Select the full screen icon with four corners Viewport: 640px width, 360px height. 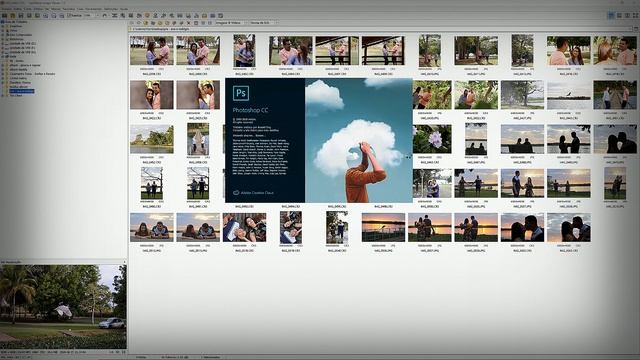click(x=636, y=16)
